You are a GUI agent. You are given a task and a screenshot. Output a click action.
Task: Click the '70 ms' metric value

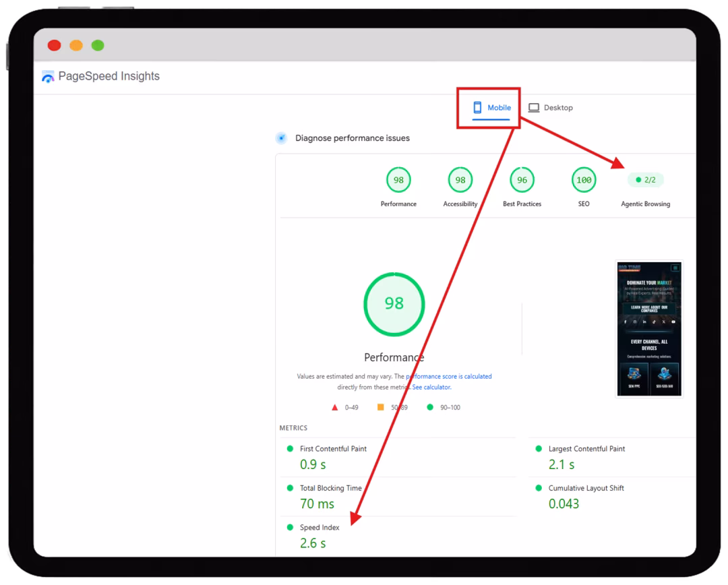point(317,503)
